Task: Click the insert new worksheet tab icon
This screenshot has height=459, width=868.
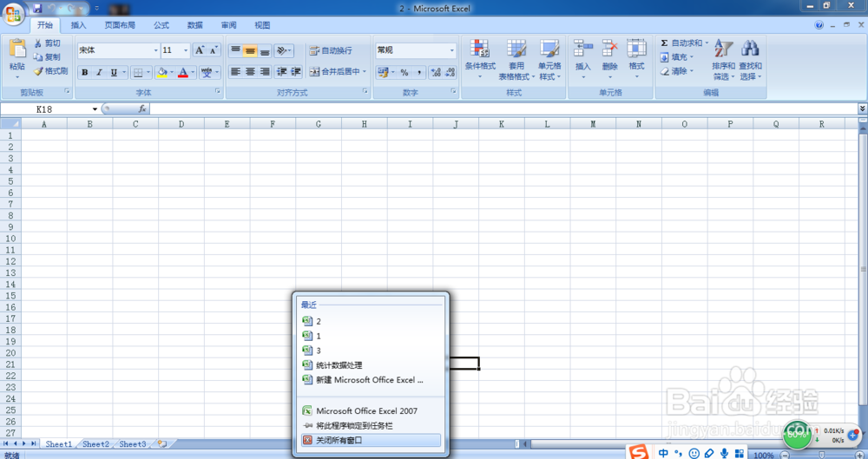Action: pyautogui.click(x=162, y=444)
